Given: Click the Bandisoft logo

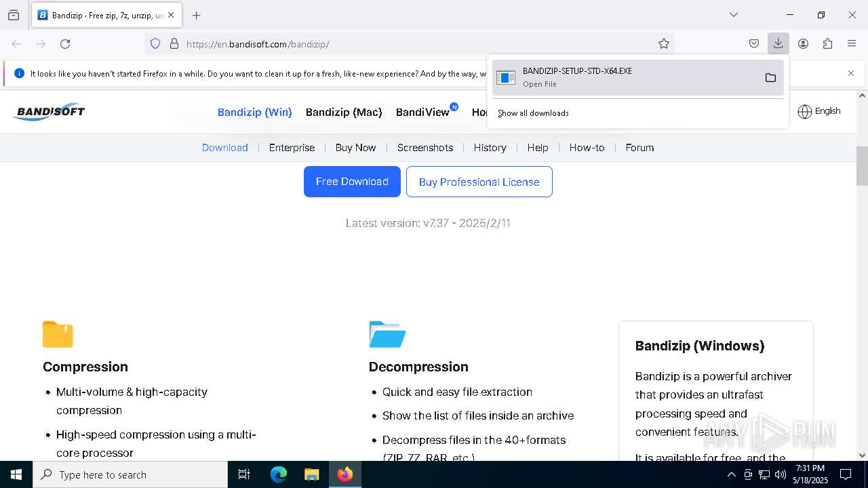Looking at the screenshot, I should (x=48, y=112).
